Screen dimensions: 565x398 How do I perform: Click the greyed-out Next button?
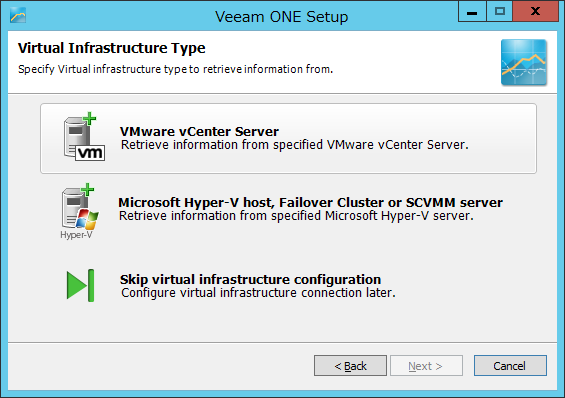pyautogui.click(x=426, y=366)
